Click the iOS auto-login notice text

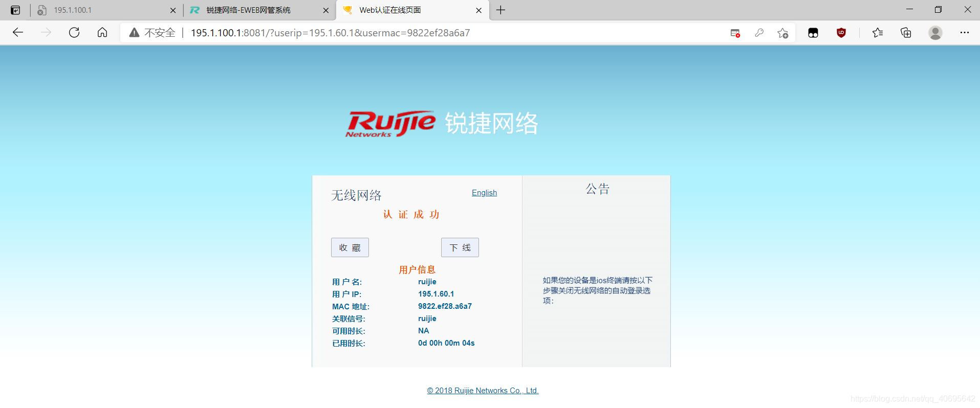point(597,290)
